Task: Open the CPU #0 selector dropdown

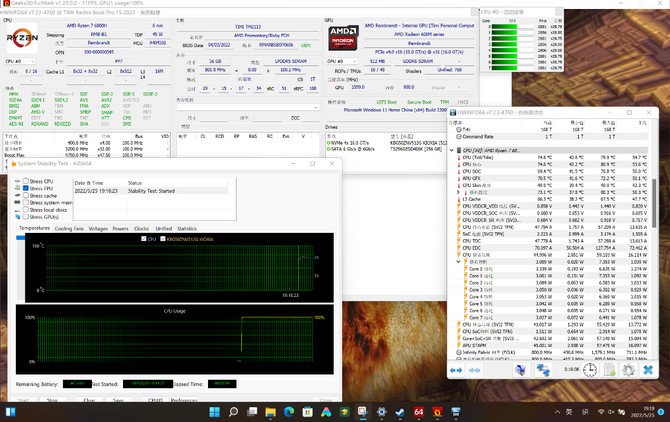Action: (20, 62)
